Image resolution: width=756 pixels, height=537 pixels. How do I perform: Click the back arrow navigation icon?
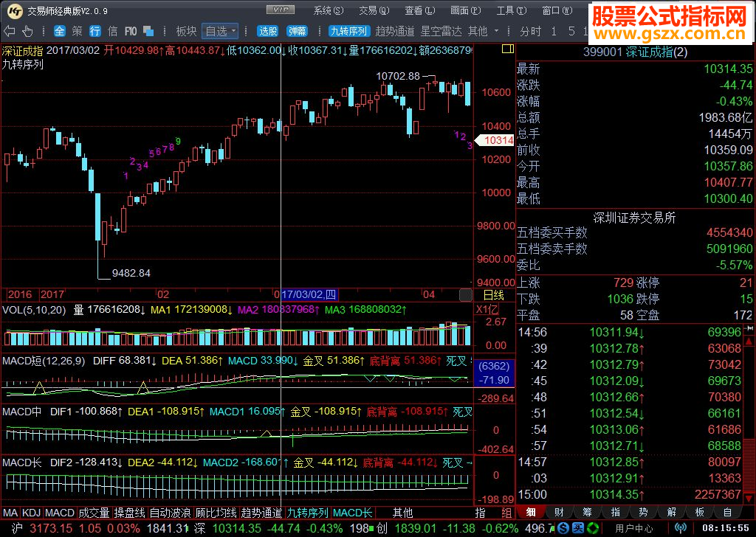point(9,31)
